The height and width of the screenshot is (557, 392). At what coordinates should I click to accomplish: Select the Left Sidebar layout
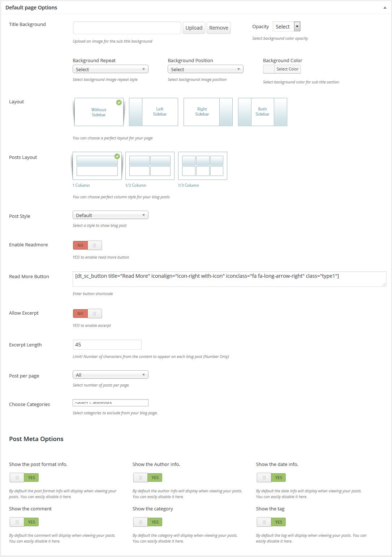(153, 112)
